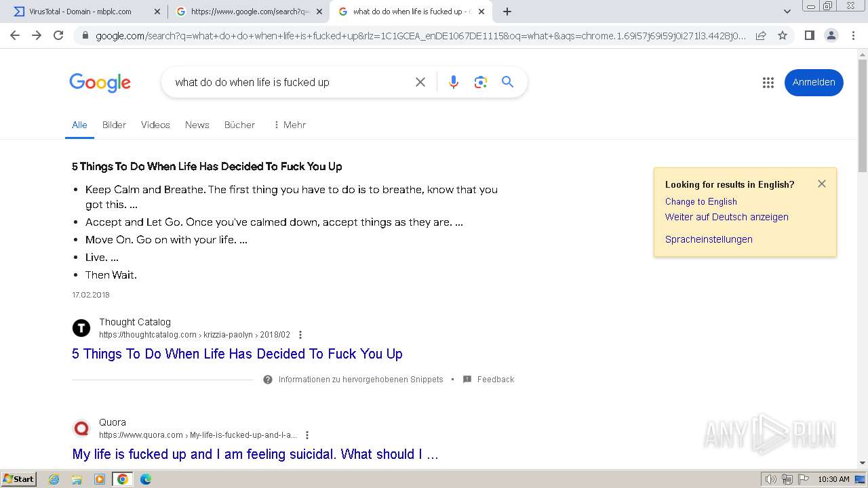Launch Internet Explorer from taskbar

point(54,479)
